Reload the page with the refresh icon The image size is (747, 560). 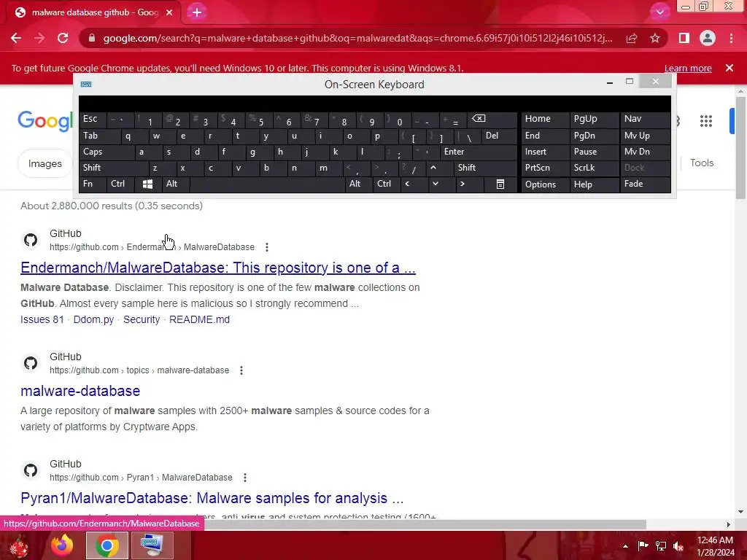point(63,38)
